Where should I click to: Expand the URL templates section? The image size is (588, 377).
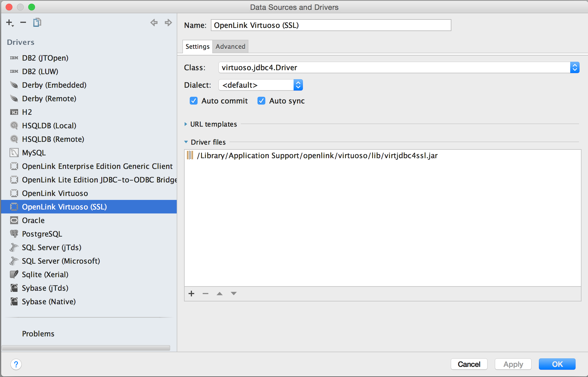tap(185, 124)
